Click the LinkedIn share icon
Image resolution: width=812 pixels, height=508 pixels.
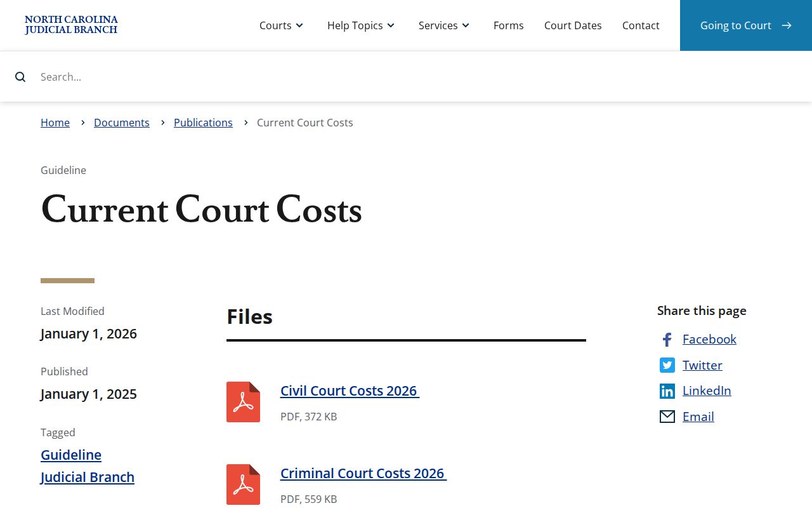667,391
